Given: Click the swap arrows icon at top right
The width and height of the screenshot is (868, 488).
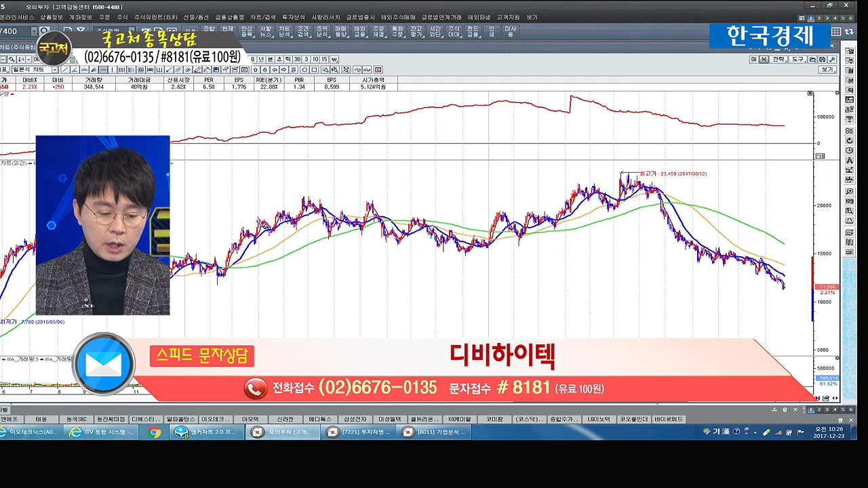Looking at the screenshot, I should [x=850, y=32].
